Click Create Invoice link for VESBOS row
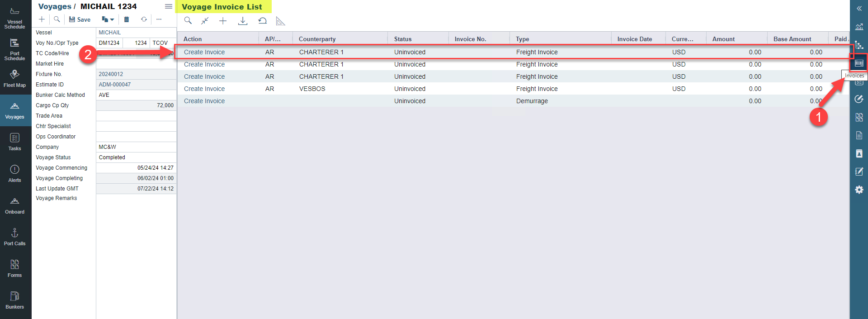Viewport: 868px width, 319px height. [x=204, y=89]
